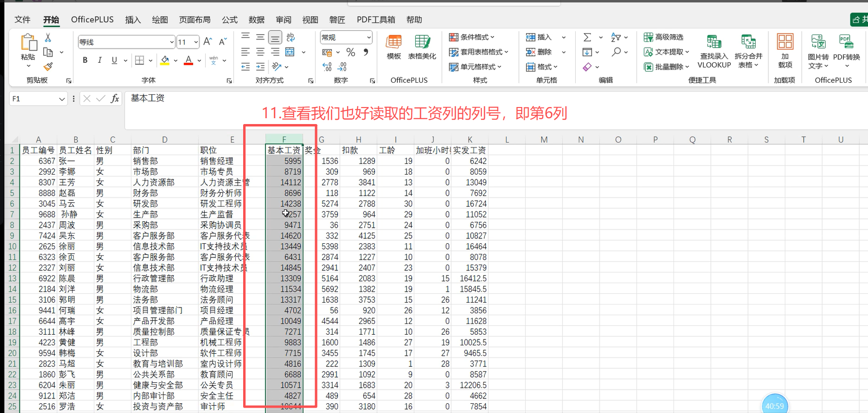This screenshot has width=868, height=413.
Task: Click the 插入 insert cells button
Action: pos(539,37)
